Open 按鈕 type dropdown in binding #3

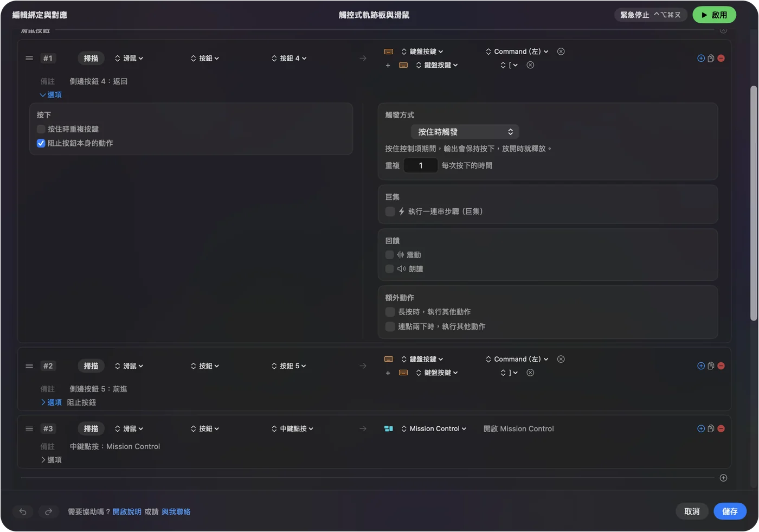click(x=205, y=428)
